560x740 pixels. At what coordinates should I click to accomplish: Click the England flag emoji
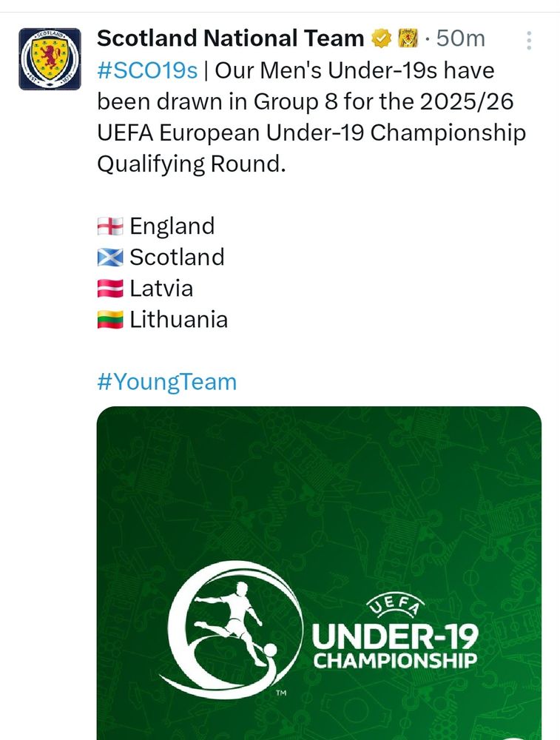(110, 226)
